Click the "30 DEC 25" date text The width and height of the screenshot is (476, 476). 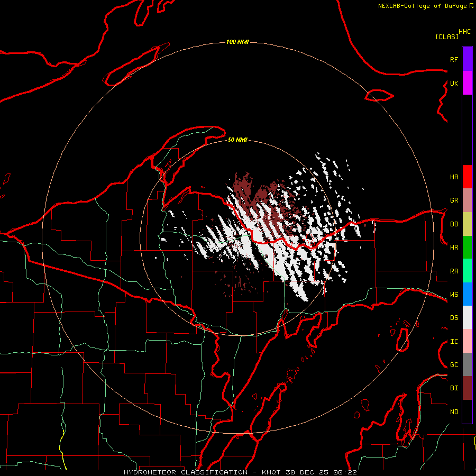tap(307, 472)
